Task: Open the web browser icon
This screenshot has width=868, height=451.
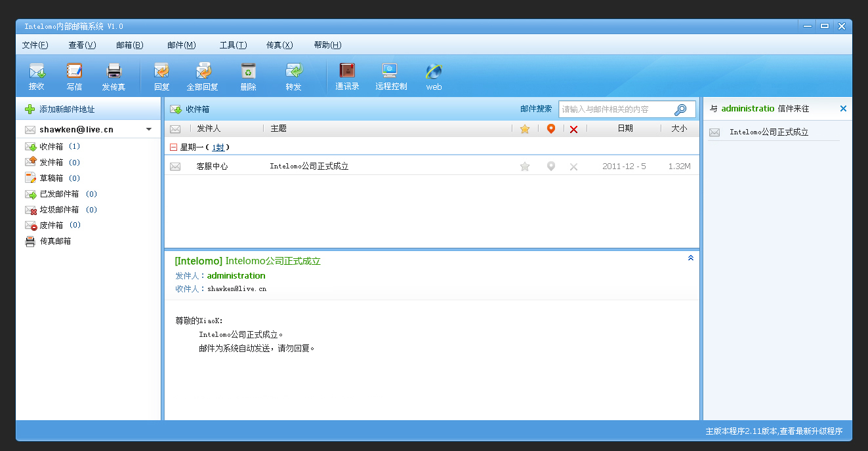Action: click(x=434, y=71)
